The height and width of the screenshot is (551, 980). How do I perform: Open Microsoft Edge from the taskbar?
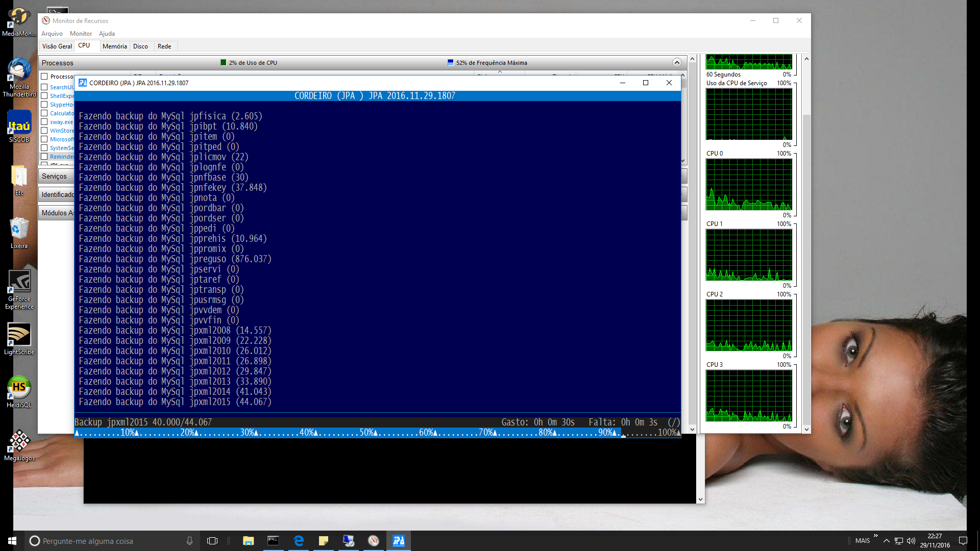point(299,541)
